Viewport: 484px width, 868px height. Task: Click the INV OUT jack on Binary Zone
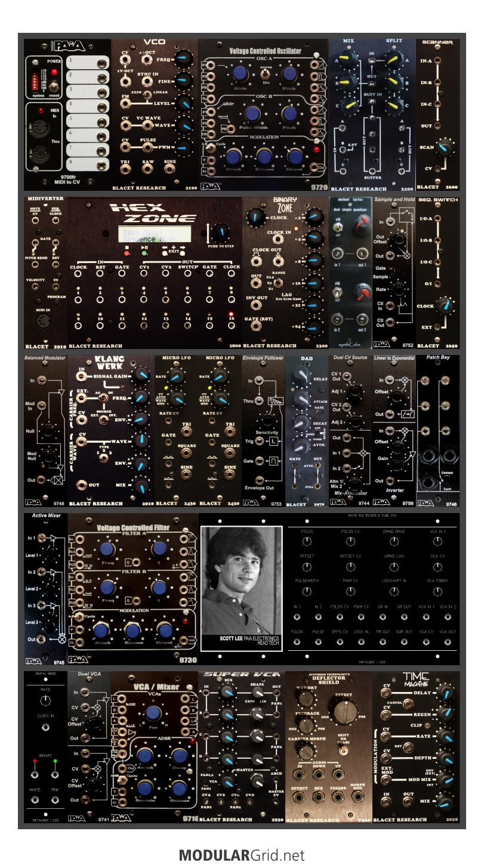point(257,305)
